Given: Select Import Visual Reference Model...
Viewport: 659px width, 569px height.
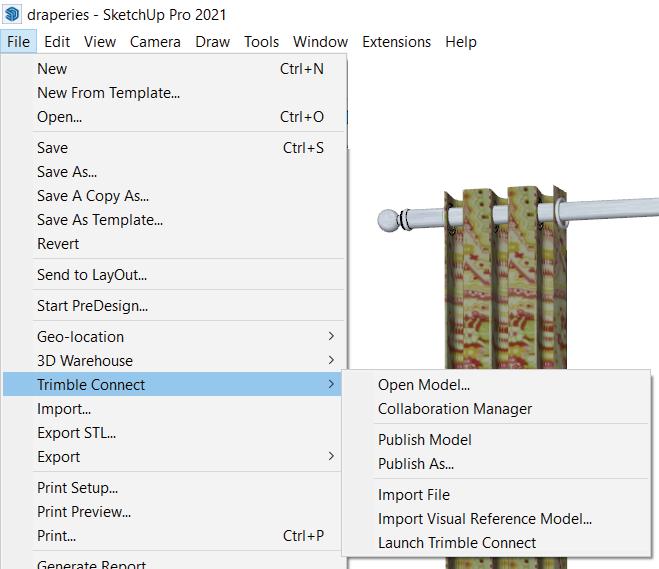Looking at the screenshot, I should point(497,519).
